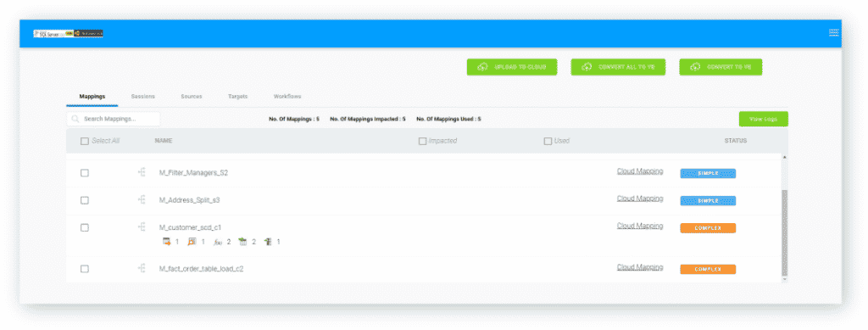Click the router transformation icon under M_customer_scd_c1
This screenshot has width=868, height=330.
point(268,242)
